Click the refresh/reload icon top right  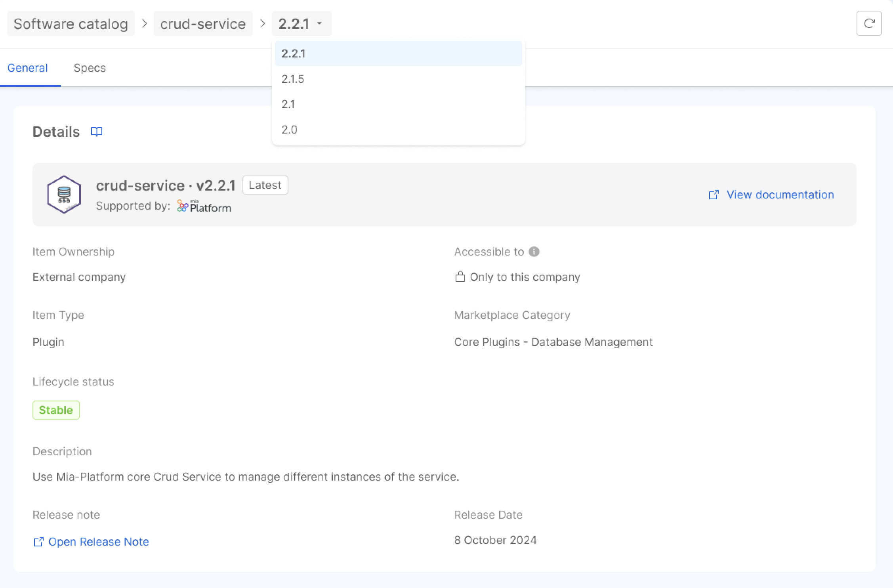(x=869, y=24)
